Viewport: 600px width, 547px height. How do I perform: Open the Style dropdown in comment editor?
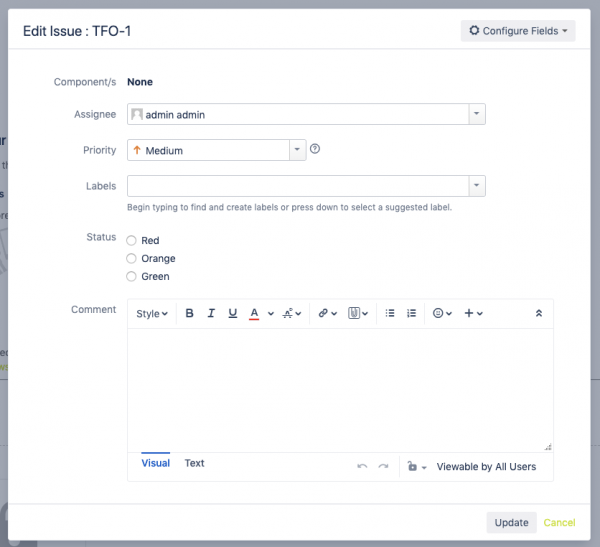pos(152,313)
